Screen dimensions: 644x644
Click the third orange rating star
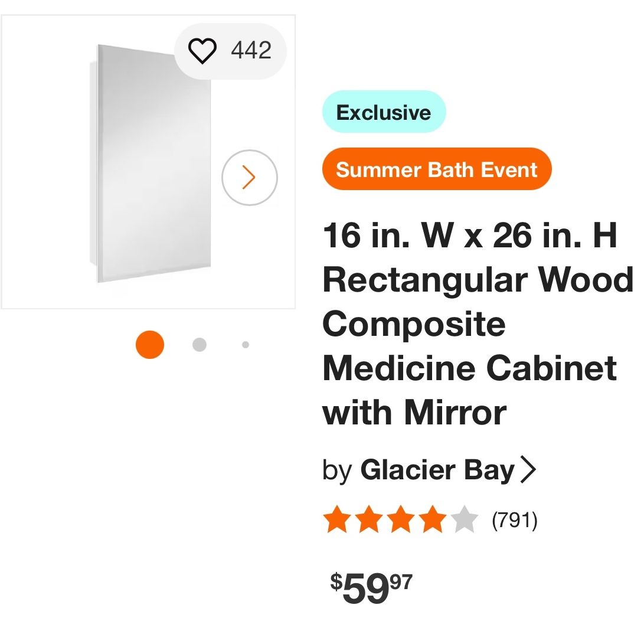pyautogui.click(x=401, y=519)
